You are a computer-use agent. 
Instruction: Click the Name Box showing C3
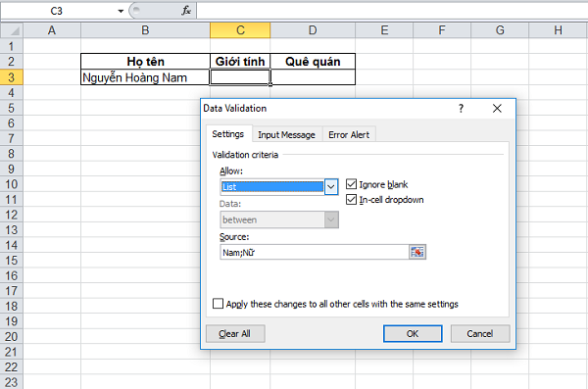click(x=56, y=11)
